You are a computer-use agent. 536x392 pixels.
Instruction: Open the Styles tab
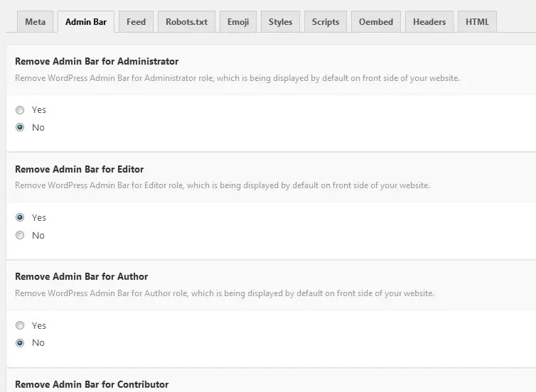280,22
